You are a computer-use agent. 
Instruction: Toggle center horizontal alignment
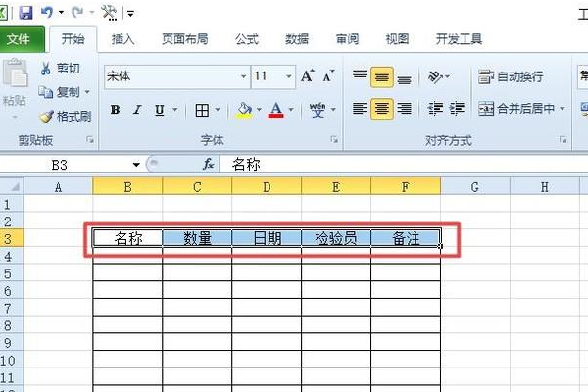(382, 109)
